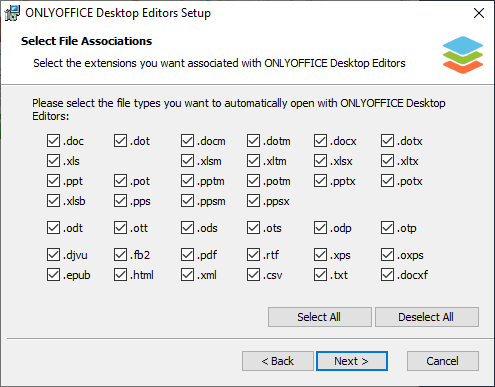The width and height of the screenshot is (495, 387).
Task: Toggle the .dotm file type
Action: (253, 141)
